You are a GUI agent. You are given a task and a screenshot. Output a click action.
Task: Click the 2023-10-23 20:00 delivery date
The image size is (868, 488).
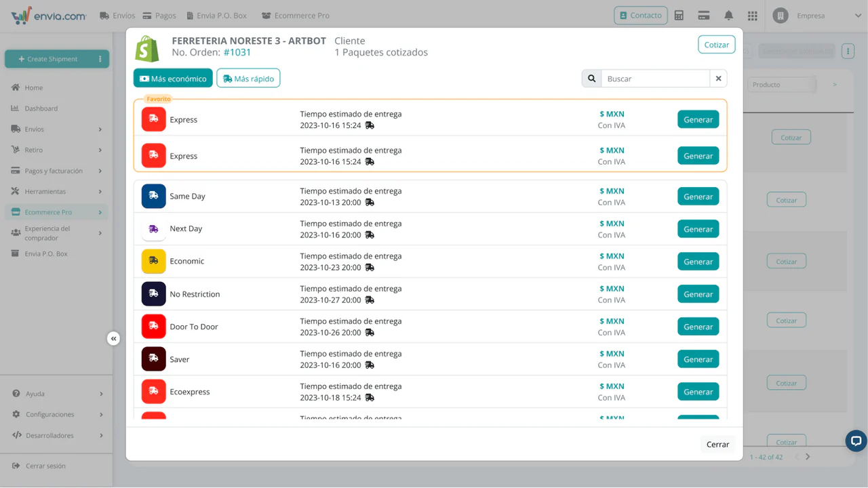coord(330,268)
